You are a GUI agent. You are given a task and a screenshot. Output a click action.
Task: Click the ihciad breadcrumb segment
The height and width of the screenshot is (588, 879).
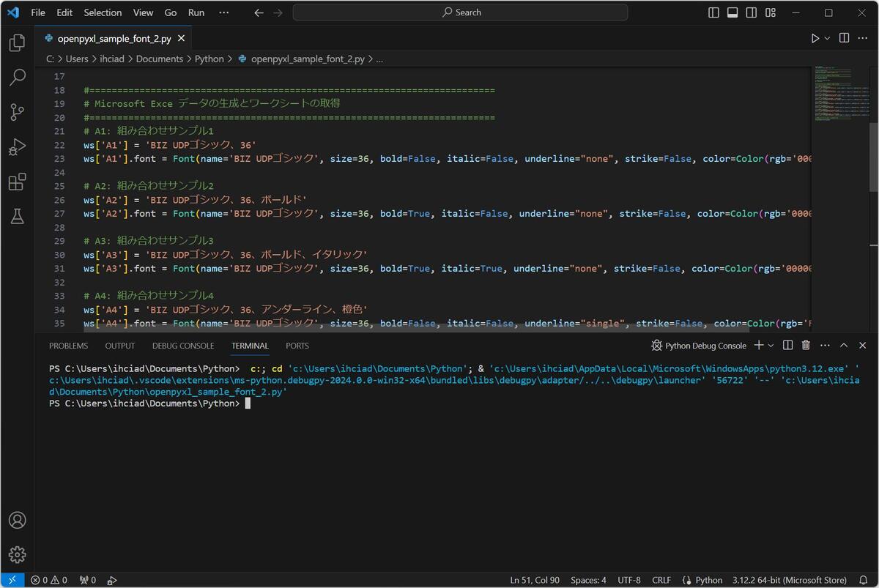click(112, 59)
